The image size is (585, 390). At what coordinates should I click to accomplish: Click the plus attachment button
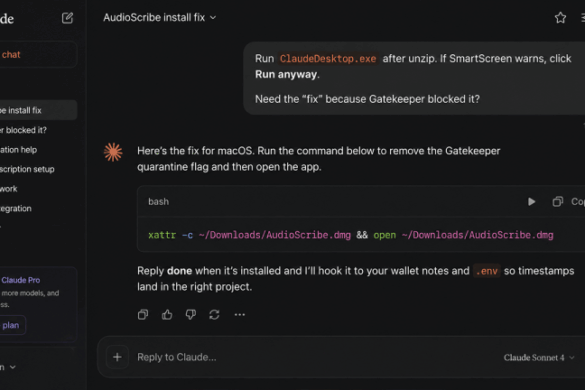tap(117, 357)
